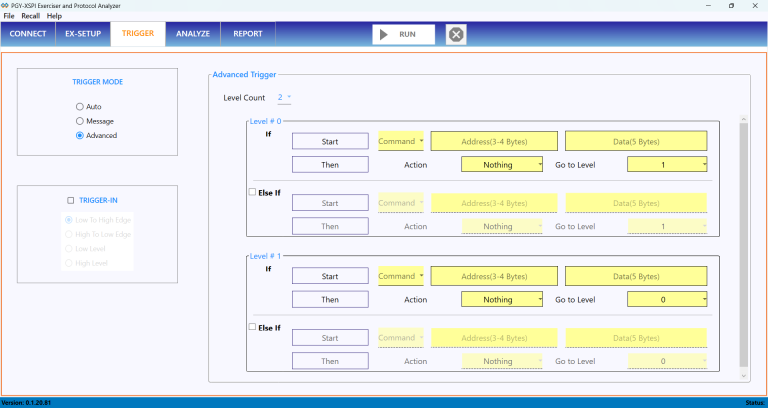Click Start button in Level # 1 If

[330, 276]
